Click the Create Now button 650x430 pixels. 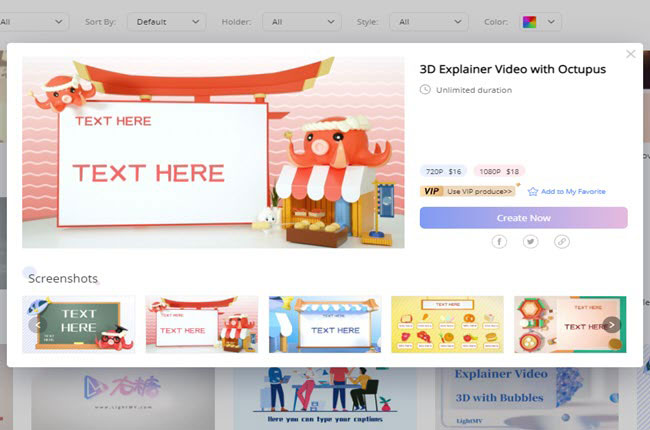click(x=524, y=218)
